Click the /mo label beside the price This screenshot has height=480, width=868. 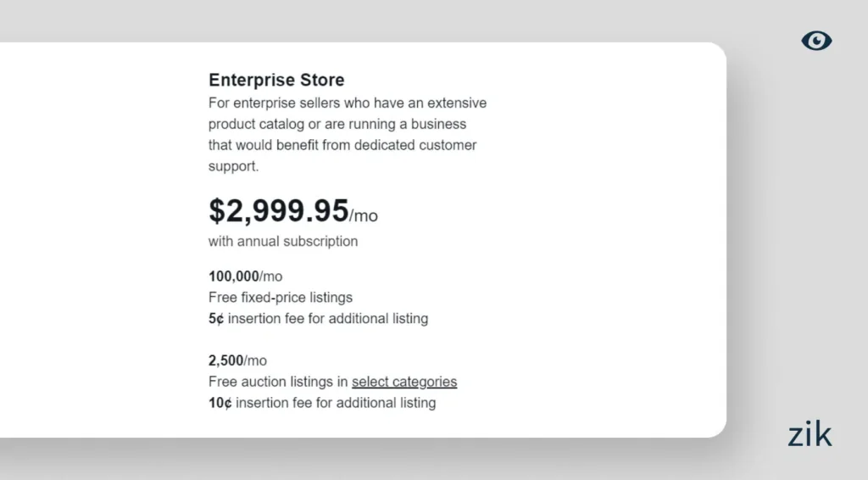pos(364,216)
